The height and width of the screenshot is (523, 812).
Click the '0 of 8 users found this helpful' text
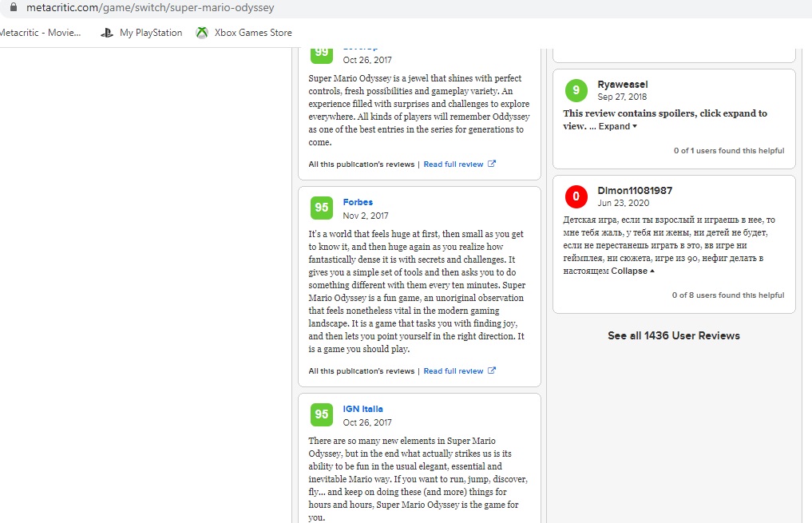point(728,295)
